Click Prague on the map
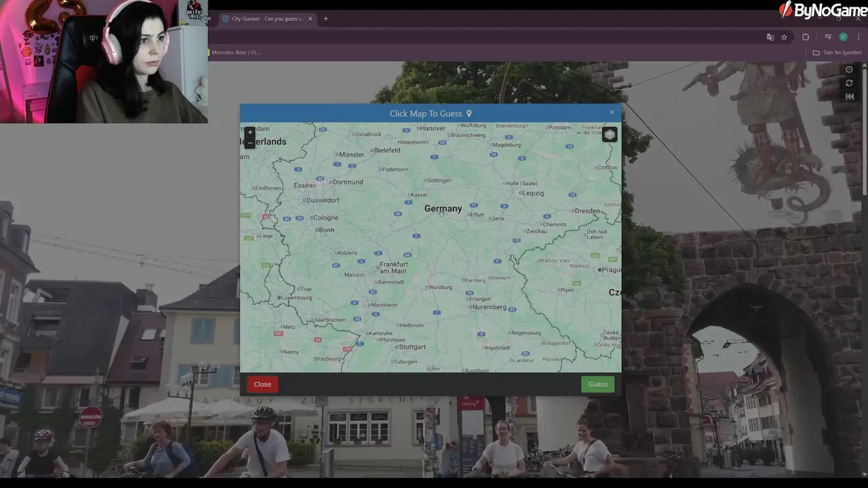 (610, 270)
